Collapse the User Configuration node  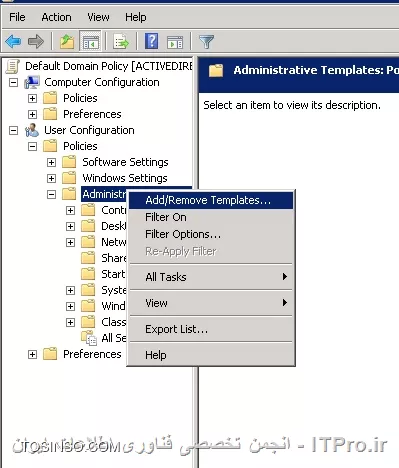[x=13, y=130]
